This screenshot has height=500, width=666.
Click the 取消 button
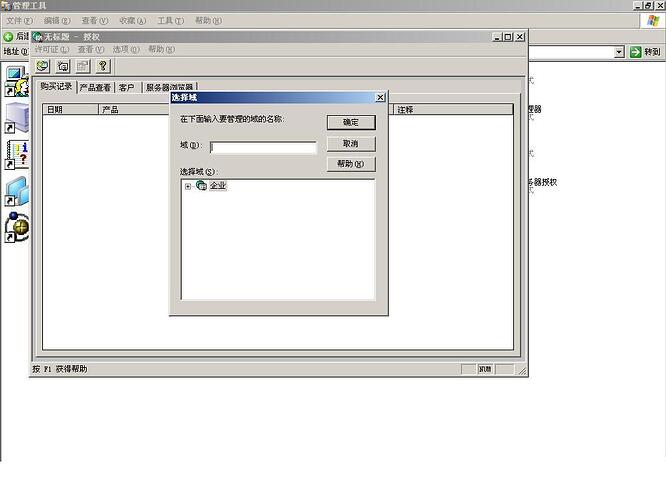pos(350,144)
